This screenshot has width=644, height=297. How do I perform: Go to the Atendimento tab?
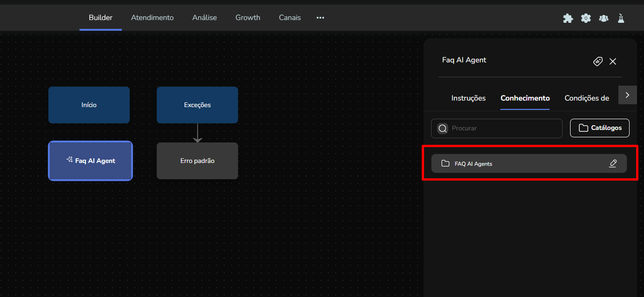point(152,18)
